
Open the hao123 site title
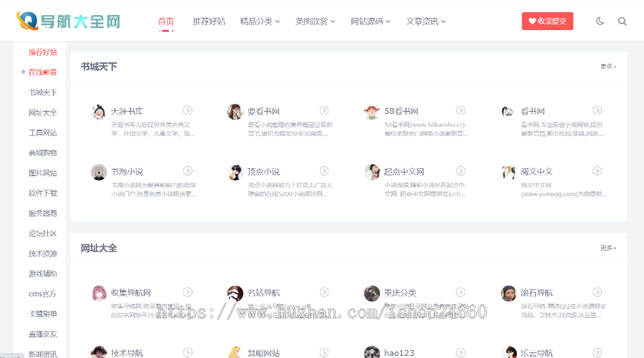coord(399,353)
